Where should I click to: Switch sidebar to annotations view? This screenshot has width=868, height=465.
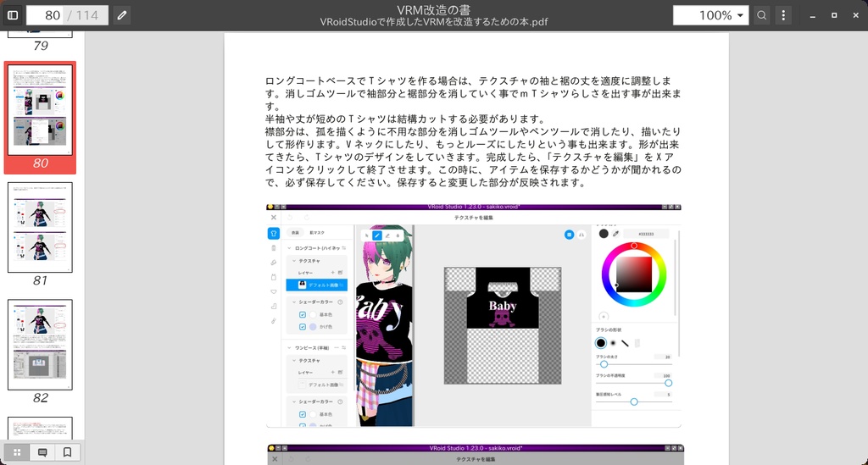tap(42, 452)
